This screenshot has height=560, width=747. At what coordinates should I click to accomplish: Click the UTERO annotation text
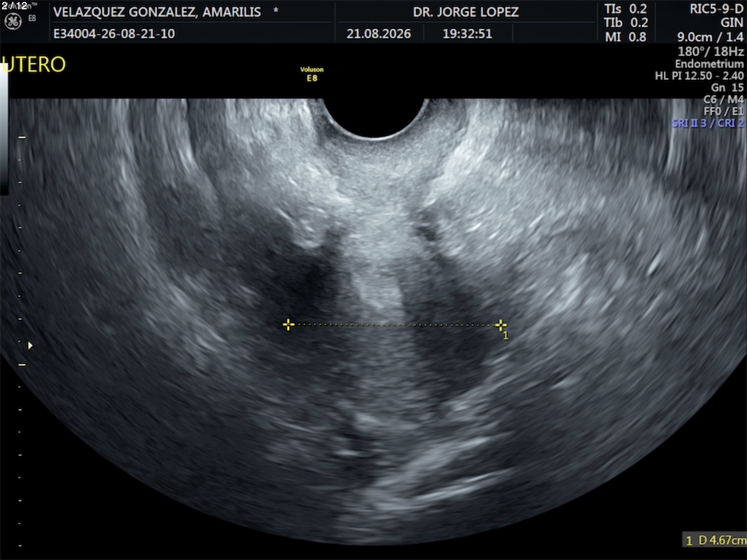(34, 64)
